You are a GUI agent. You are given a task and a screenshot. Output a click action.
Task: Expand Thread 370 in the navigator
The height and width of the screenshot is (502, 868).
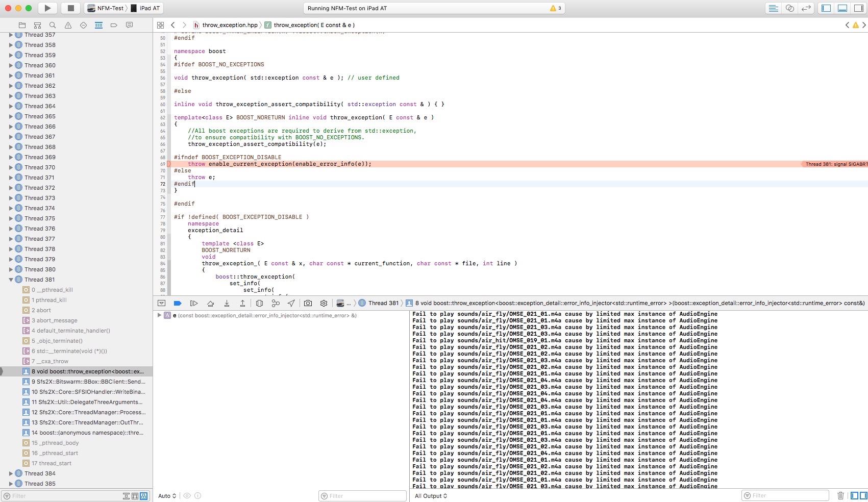tap(11, 167)
